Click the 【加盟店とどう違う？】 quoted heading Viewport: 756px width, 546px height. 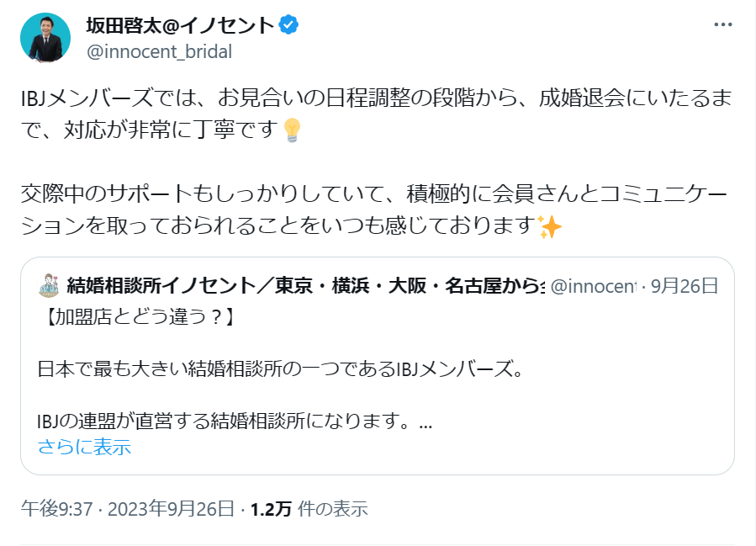(x=135, y=318)
